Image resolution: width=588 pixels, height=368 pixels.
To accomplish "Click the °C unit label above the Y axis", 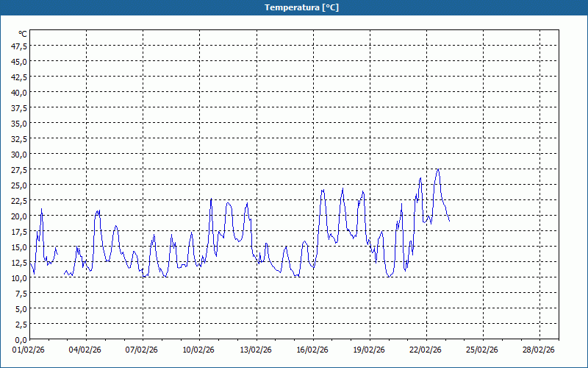I will [22, 34].
